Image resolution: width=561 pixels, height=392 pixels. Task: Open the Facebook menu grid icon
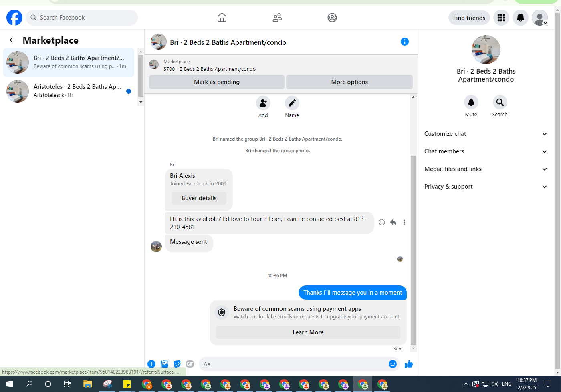[501, 18]
